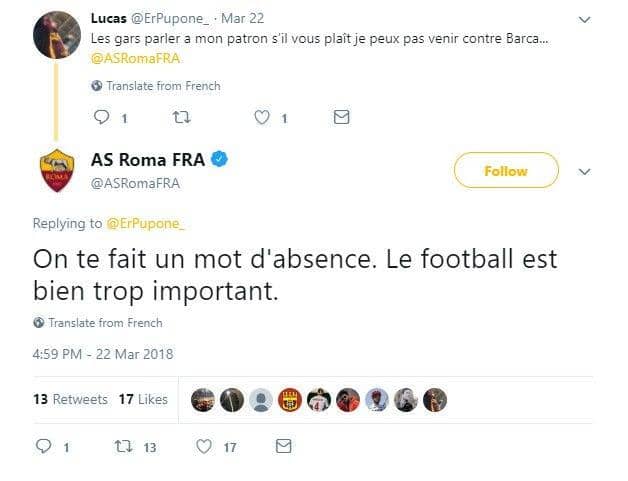Screen dimensions: 628x481
Task: Retweet Lucas's original tweet
Action: (181, 118)
